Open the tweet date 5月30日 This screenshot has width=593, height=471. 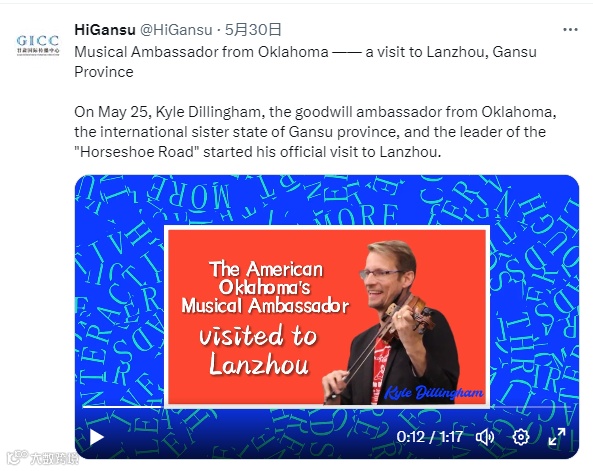pyautogui.click(x=253, y=30)
